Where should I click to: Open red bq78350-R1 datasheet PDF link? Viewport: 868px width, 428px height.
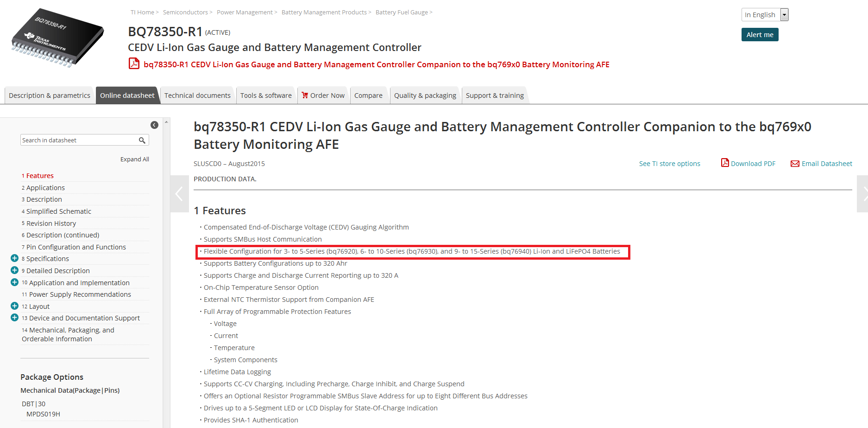click(376, 64)
